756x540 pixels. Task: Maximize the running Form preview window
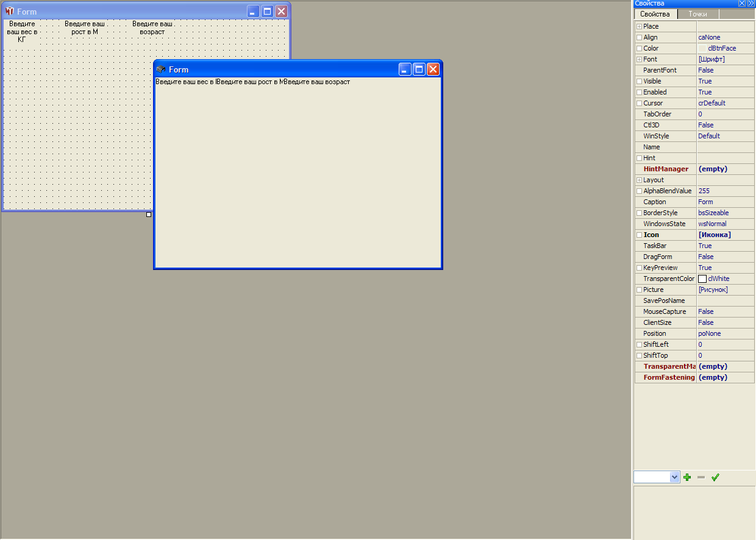click(419, 69)
